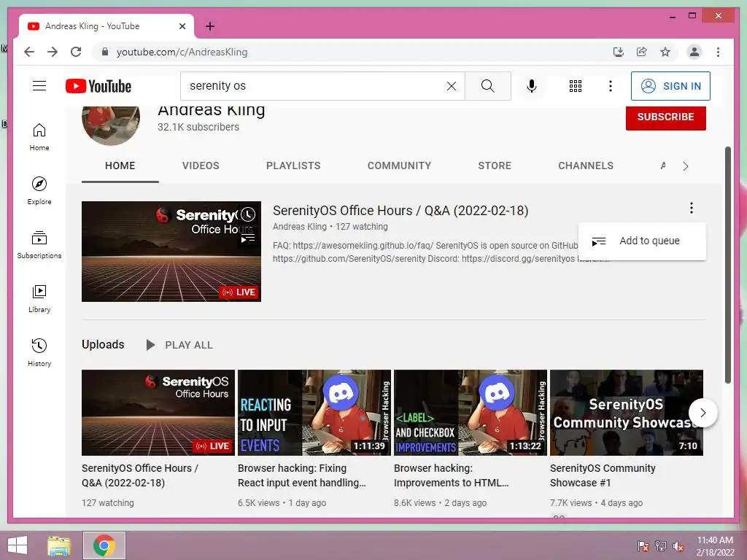747x560 pixels.
Task: Open the Reacting to Input Events thumbnail
Action: [x=314, y=413]
